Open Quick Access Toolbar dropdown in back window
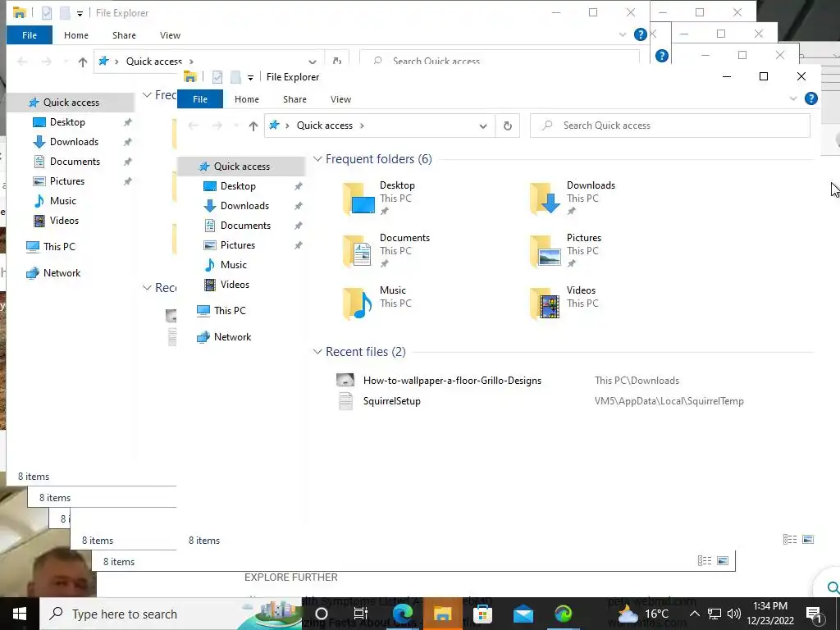Screen dimensions: 840x630 pos(80,14)
